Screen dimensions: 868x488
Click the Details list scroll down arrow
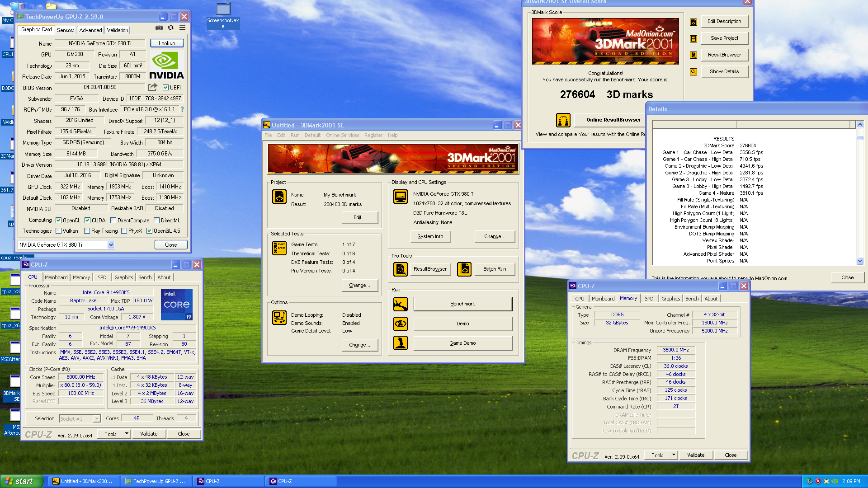pyautogui.click(x=860, y=261)
